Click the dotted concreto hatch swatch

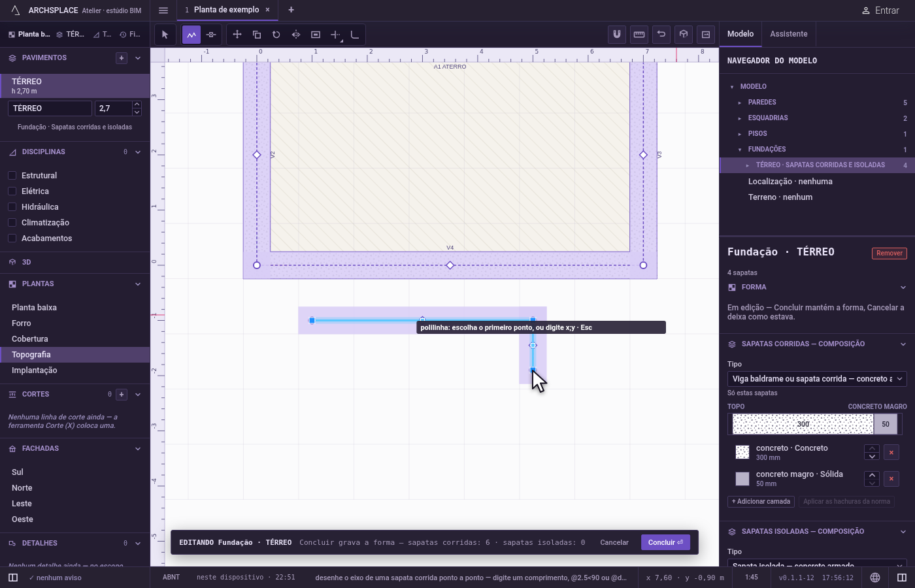[x=742, y=452]
